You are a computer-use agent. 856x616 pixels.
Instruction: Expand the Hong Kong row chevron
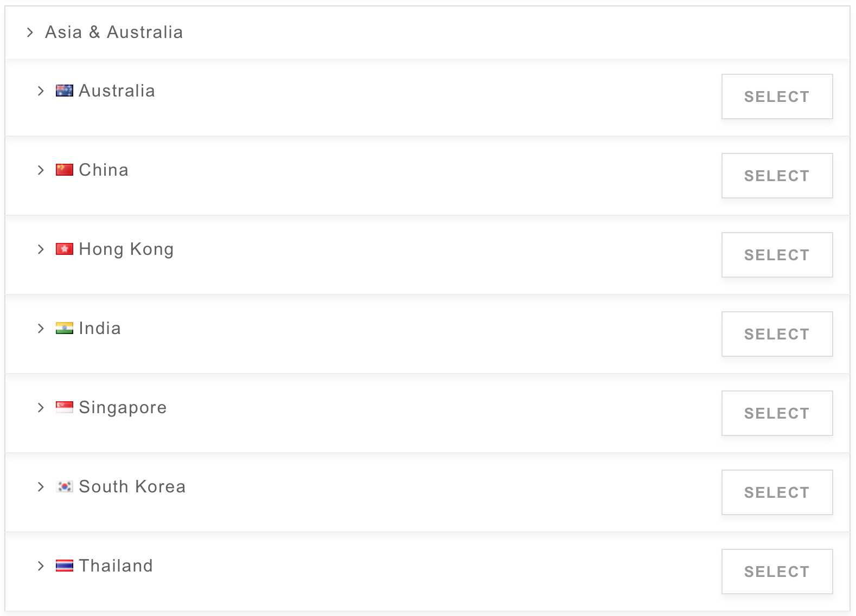click(41, 249)
